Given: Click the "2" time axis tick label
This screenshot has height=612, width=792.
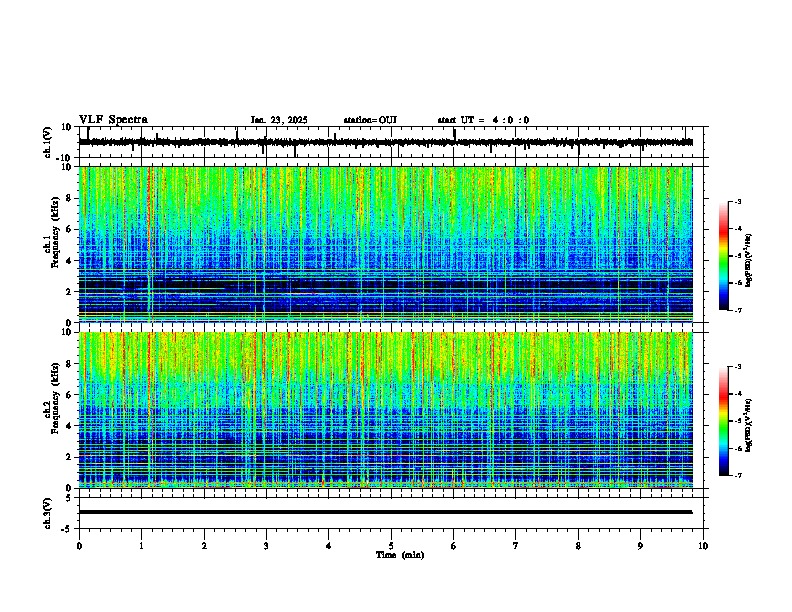Looking at the screenshot, I should click(x=204, y=546).
